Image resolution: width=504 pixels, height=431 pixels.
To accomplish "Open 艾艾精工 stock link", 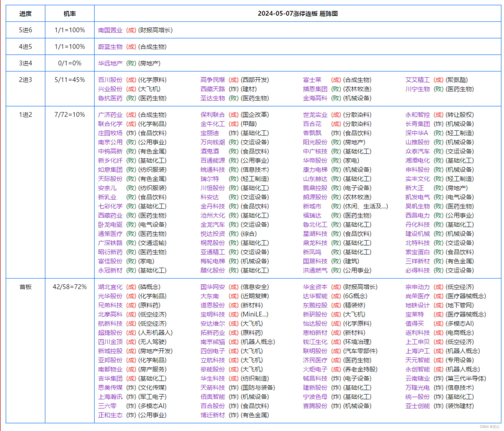I will coord(417,80).
